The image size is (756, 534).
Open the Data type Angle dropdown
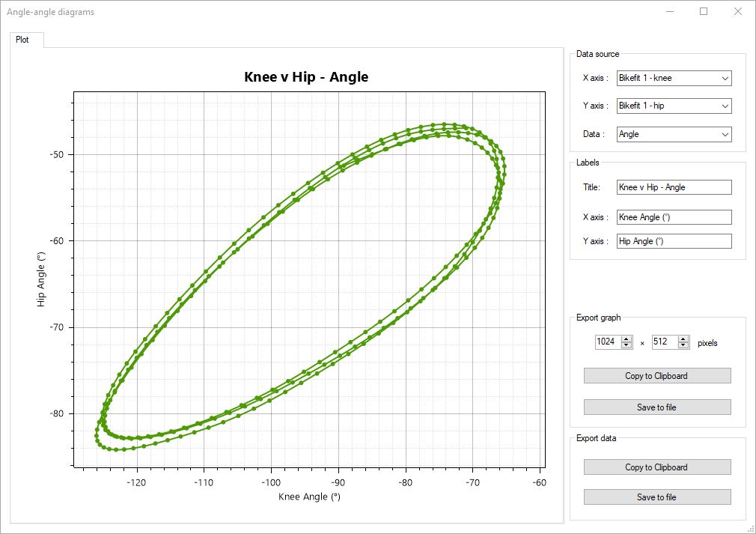tap(674, 134)
